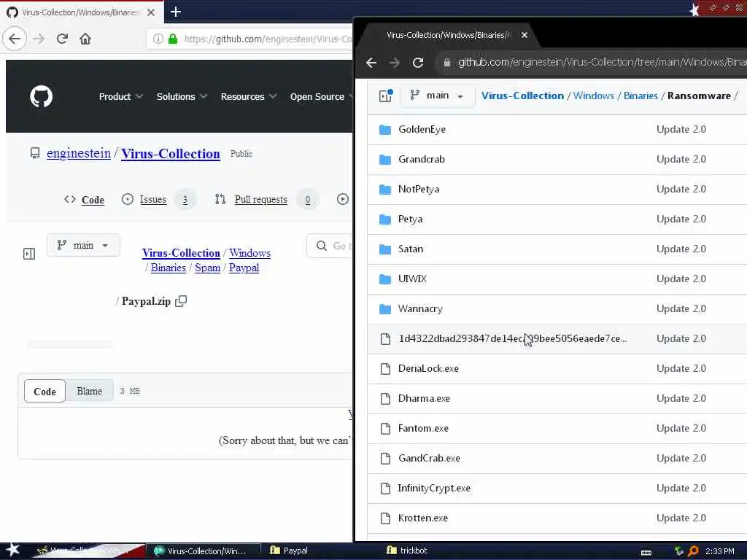The height and width of the screenshot is (560, 747).
Task: Close the right window's Virus-Collection tab
Action: (524, 35)
